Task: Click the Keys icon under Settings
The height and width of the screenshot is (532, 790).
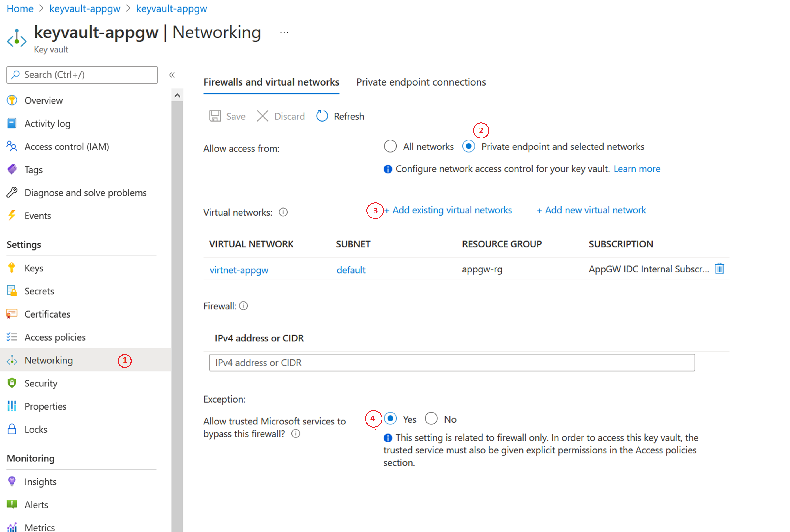Action: 11,267
